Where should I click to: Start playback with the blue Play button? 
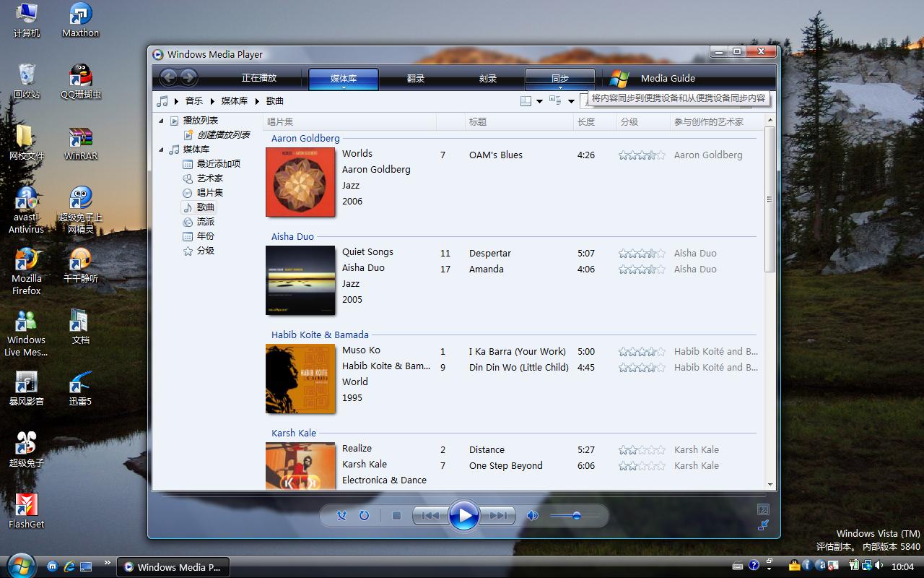[463, 516]
